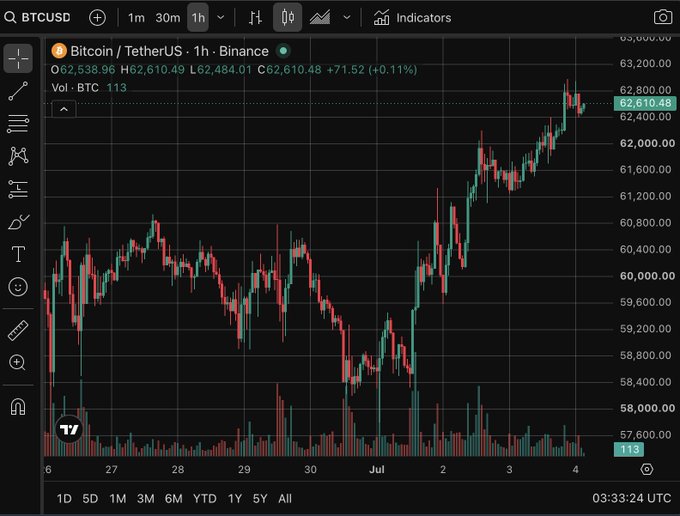Set range to YTD
680x516 pixels.
tap(204, 499)
